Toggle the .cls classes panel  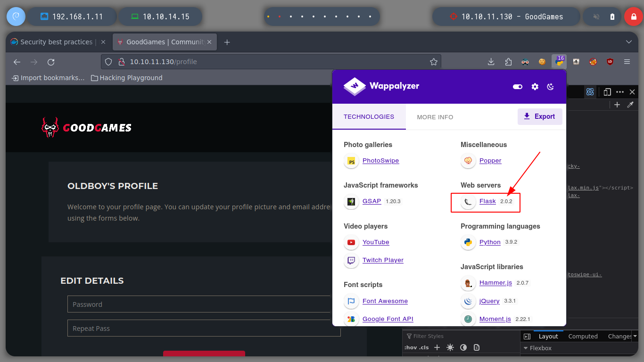(424, 347)
